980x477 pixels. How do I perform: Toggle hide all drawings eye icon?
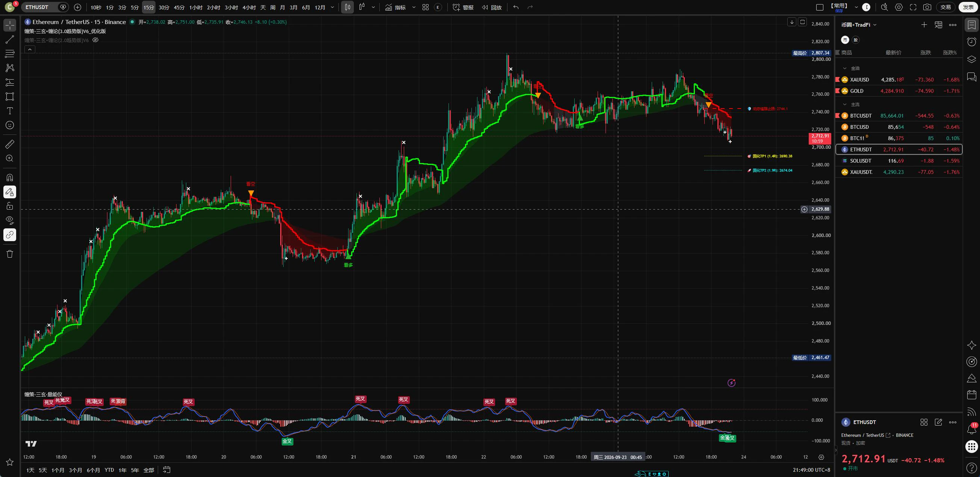tap(10, 220)
